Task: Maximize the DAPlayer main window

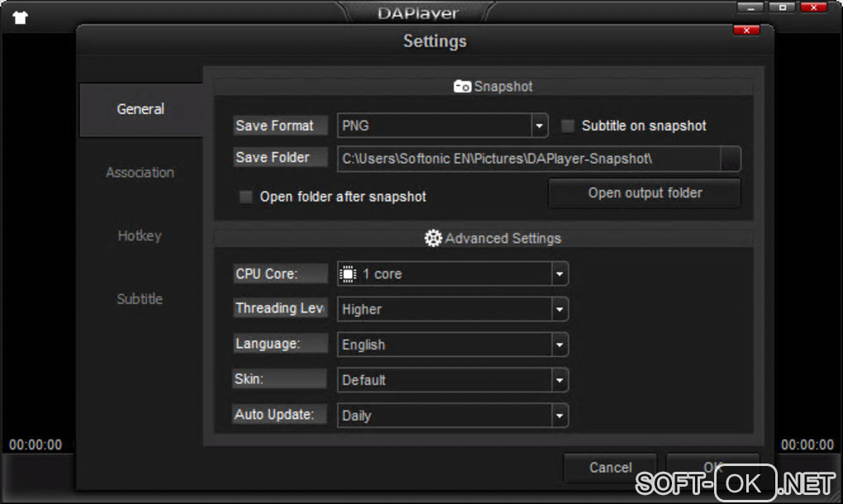Action: pos(782,7)
